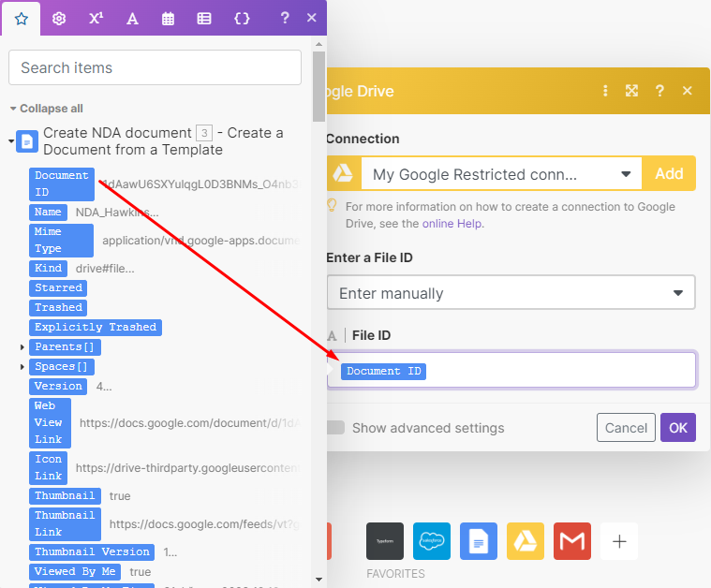Add a new favorite app with plus

[x=619, y=541]
